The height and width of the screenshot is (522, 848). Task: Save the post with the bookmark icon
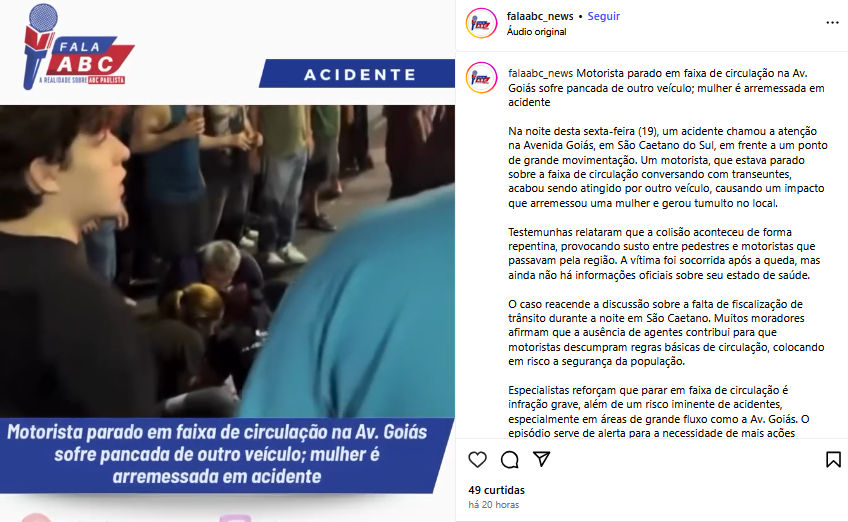pos(833,460)
